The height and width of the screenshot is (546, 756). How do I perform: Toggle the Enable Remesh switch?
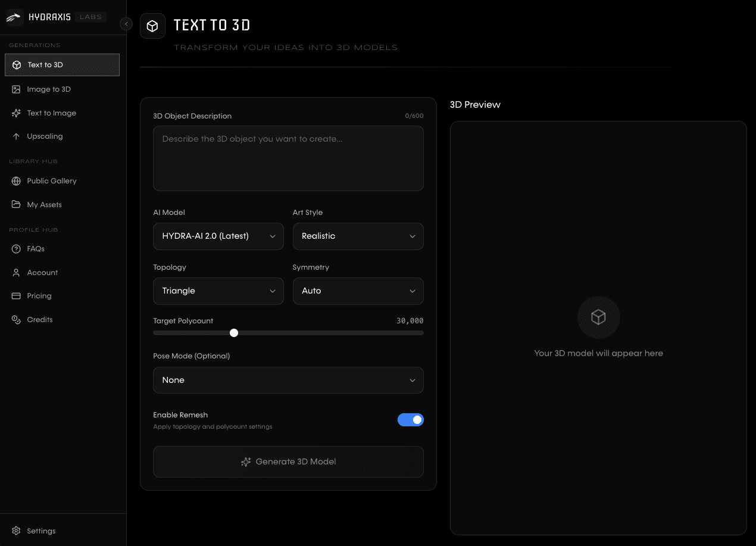[410, 420]
